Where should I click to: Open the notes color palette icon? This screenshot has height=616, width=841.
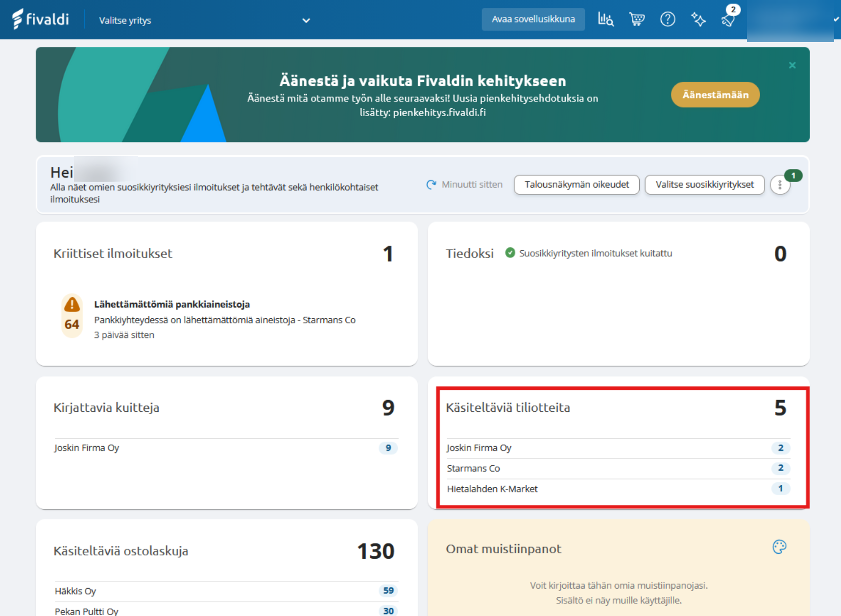click(779, 547)
